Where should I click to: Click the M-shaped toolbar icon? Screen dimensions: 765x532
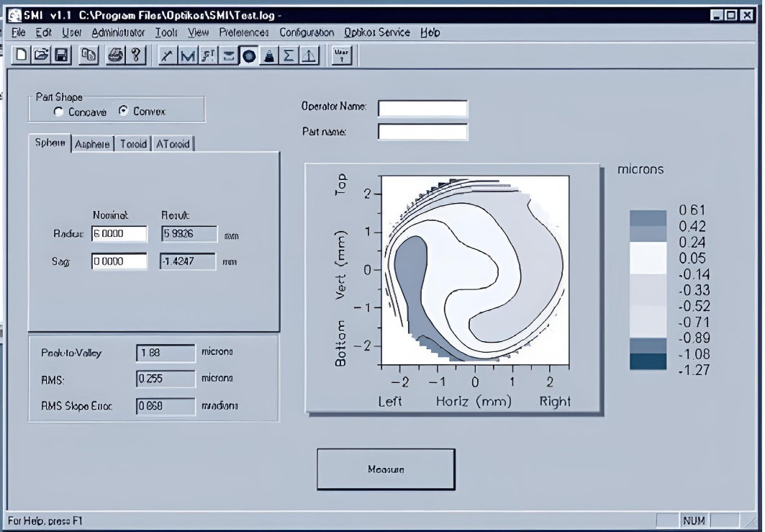(x=188, y=56)
